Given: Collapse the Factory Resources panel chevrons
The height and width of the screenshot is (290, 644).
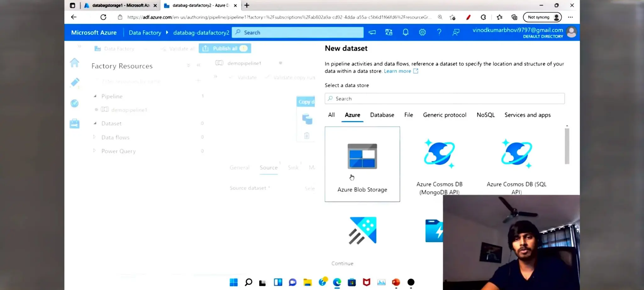Looking at the screenshot, I should point(198,65).
